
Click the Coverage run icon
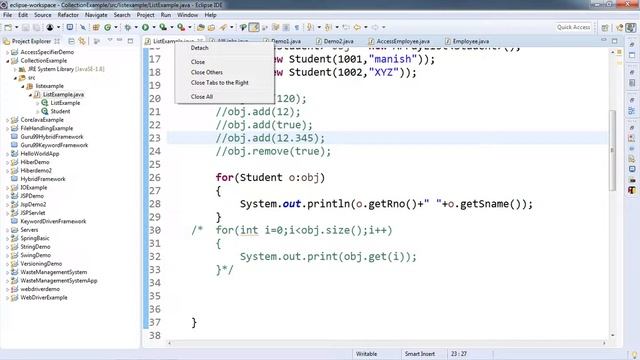coord(163,27)
